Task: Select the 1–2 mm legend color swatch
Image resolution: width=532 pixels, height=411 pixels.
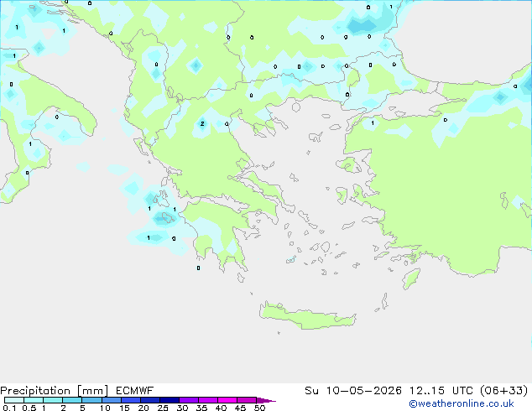Action: click(53, 400)
